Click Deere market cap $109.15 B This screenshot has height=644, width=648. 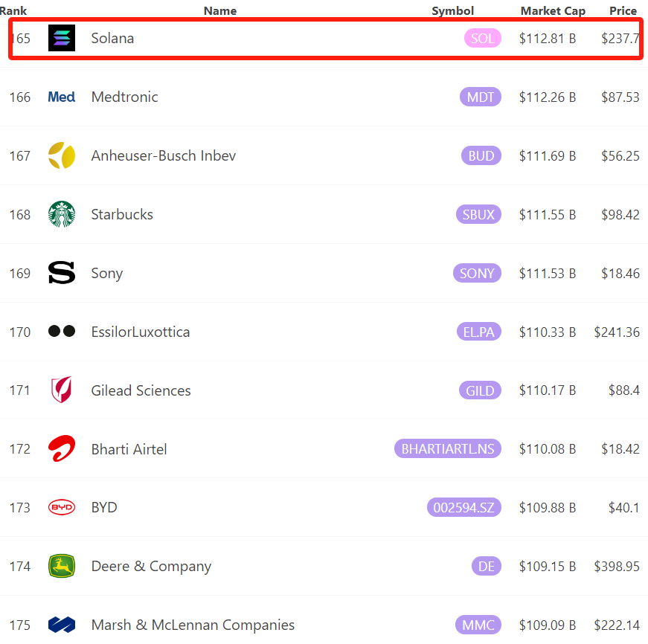tap(548, 567)
